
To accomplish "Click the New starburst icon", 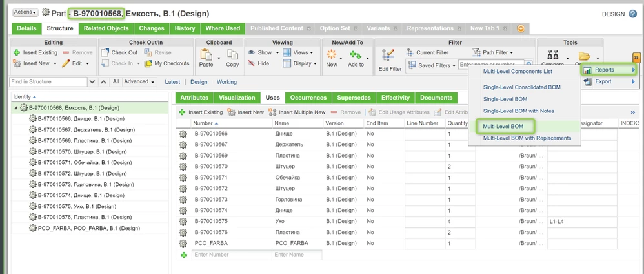I will [332, 54].
